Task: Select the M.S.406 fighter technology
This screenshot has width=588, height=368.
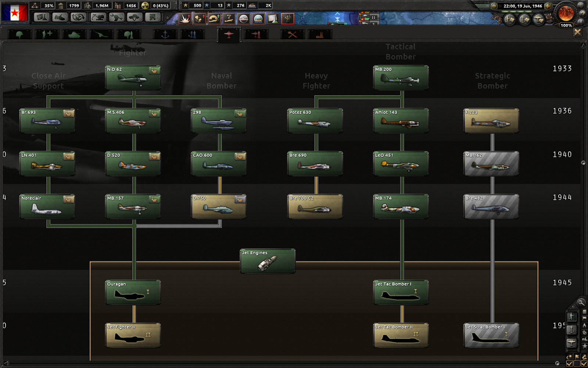Action: (133, 121)
